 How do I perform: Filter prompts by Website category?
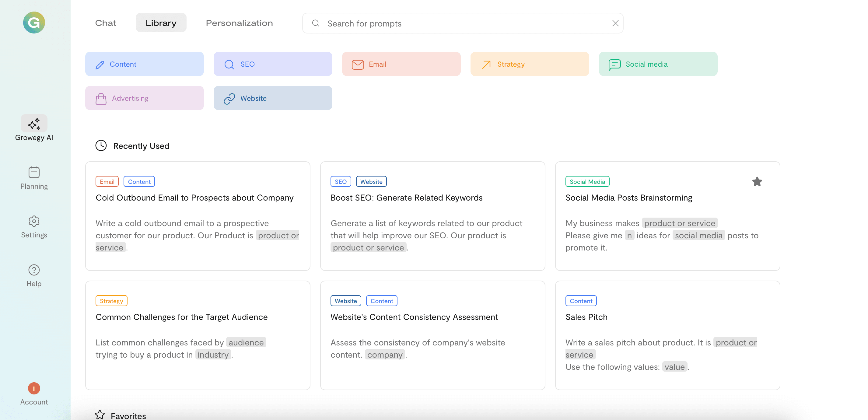click(273, 98)
